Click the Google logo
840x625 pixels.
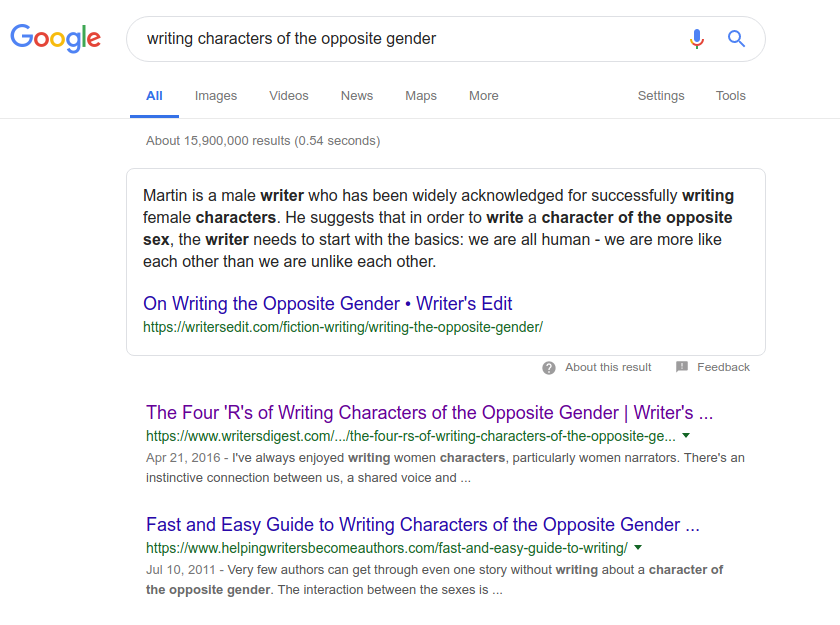click(x=55, y=39)
